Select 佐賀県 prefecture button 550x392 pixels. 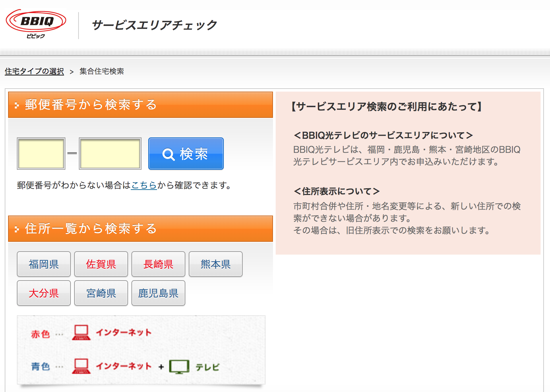coord(101,264)
